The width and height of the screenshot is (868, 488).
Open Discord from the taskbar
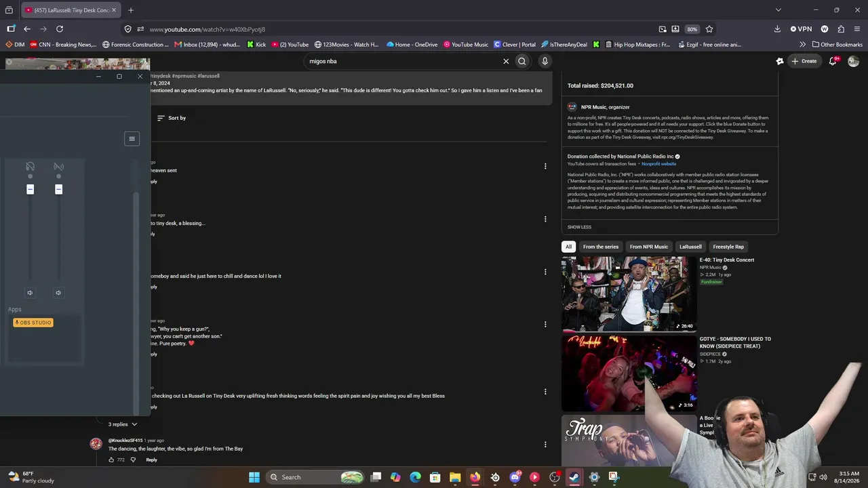(x=515, y=477)
